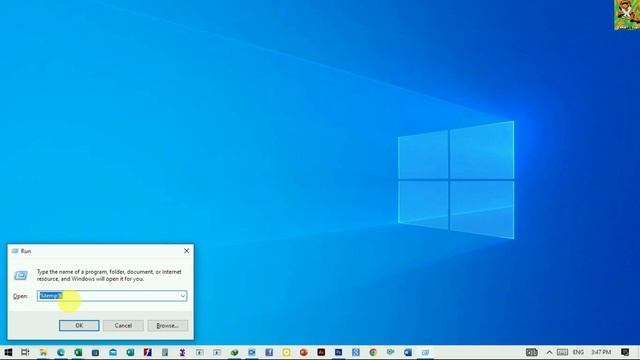Viewport: 640px width, 360px height.
Task: Open the red slash taskbar app
Action: point(147,352)
